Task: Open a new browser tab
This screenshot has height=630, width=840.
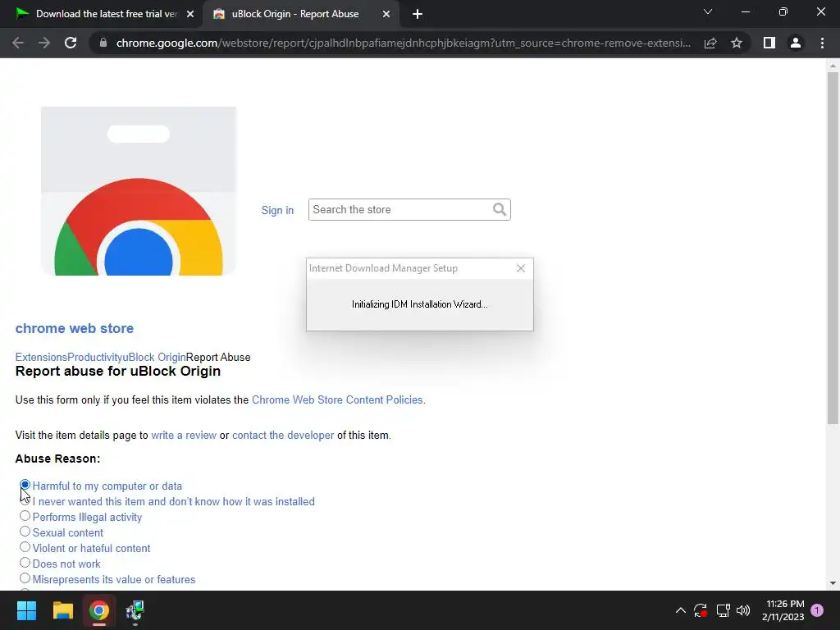Action: pos(418,14)
